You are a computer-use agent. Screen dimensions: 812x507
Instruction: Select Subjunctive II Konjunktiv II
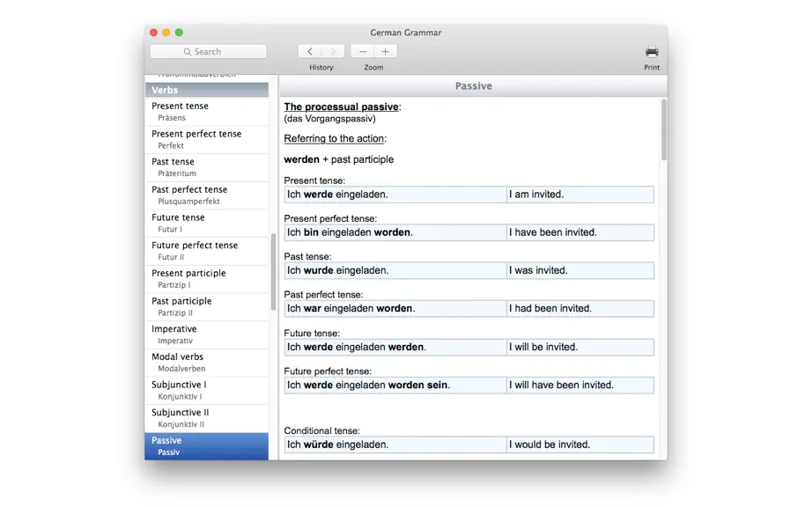tap(207, 418)
